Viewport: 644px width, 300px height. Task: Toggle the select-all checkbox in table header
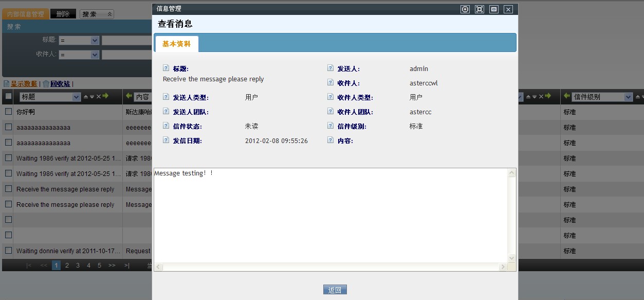pyautogui.click(x=8, y=96)
